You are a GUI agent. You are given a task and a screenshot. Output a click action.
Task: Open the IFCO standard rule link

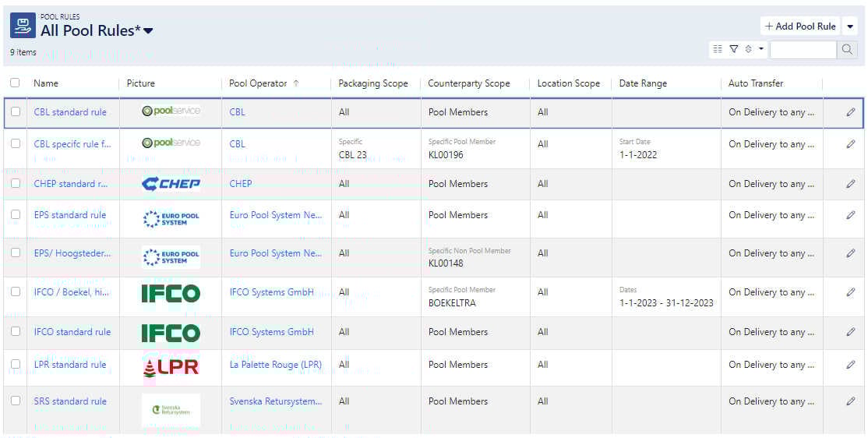[72, 332]
